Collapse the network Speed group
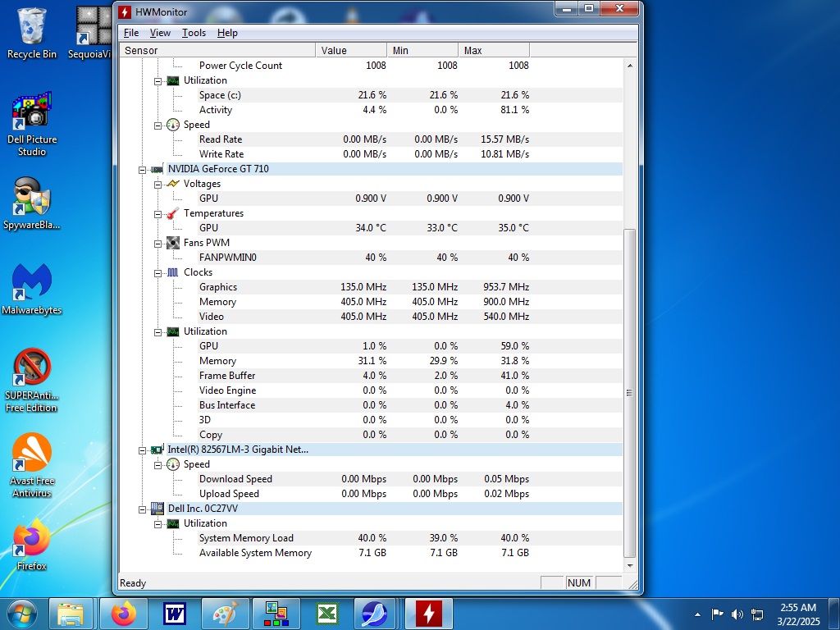 (x=158, y=466)
